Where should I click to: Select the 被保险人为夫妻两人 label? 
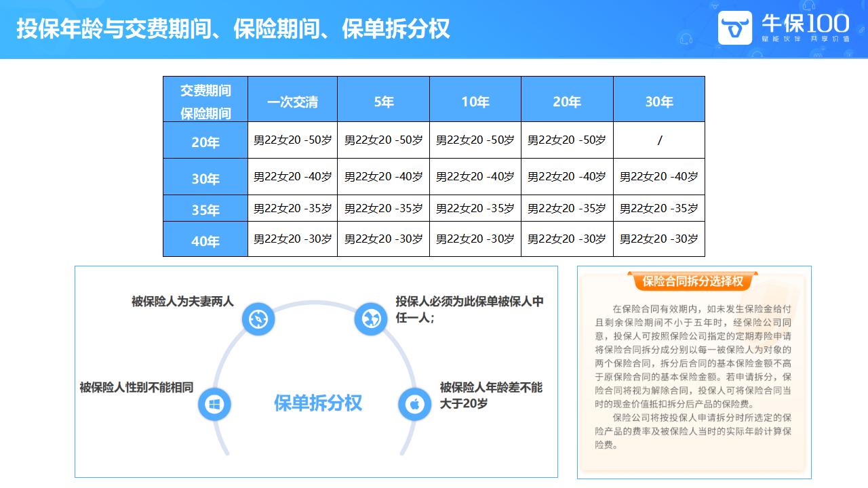pos(182,301)
